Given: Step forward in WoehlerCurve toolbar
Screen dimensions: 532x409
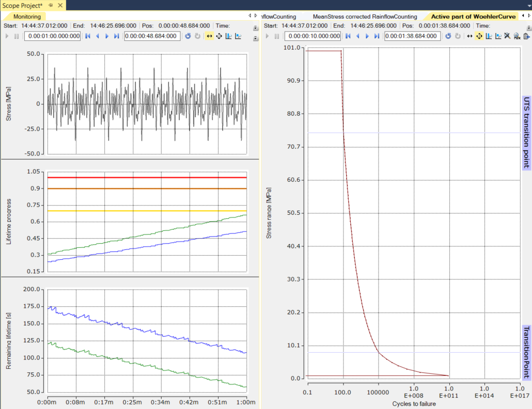Looking at the screenshot, I should click(x=367, y=36).
